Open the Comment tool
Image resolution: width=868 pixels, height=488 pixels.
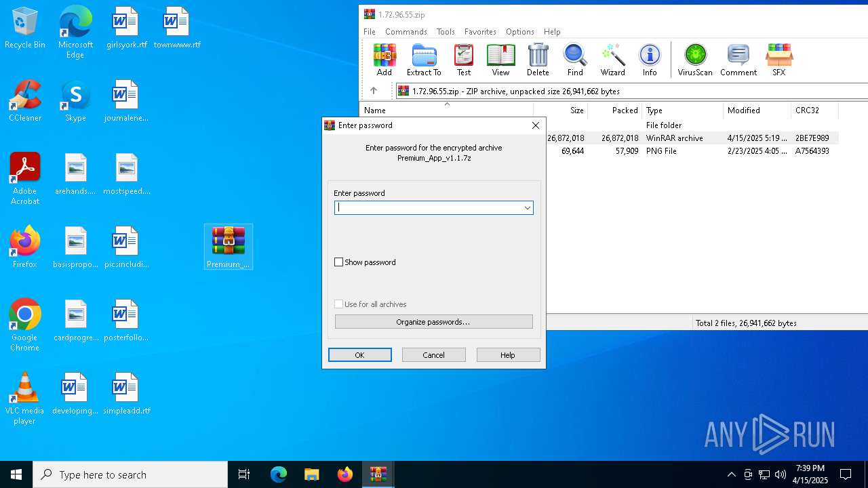(738, 60)
